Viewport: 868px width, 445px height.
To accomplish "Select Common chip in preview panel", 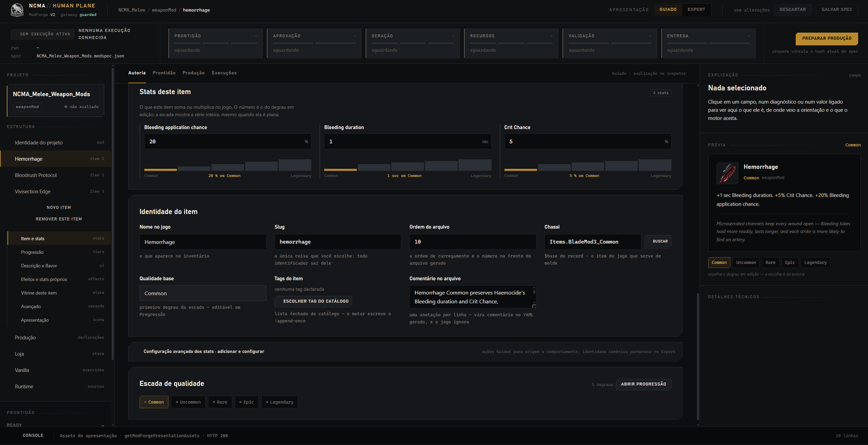I will (x=719, y=263).
